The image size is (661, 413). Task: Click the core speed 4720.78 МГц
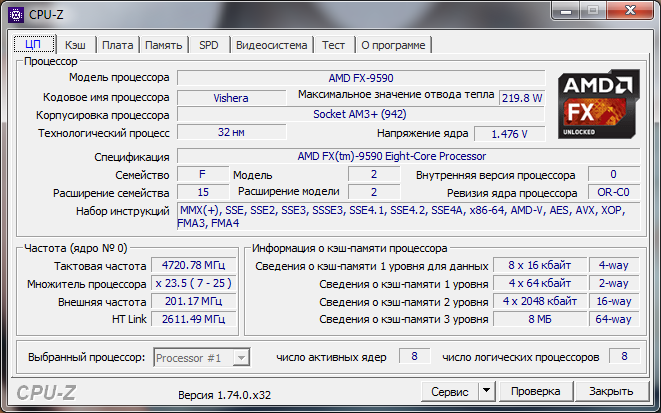193,265
